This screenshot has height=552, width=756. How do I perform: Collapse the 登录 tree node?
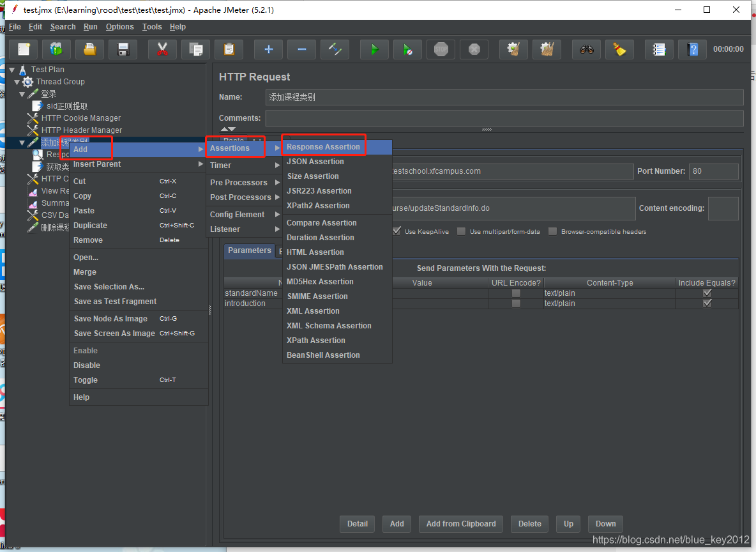click(x=22, y=94)
